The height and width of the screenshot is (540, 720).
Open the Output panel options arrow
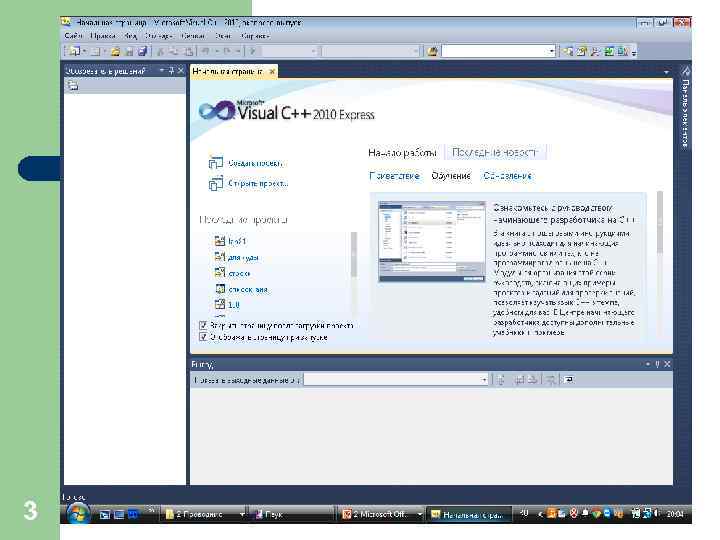click(647, 364)
